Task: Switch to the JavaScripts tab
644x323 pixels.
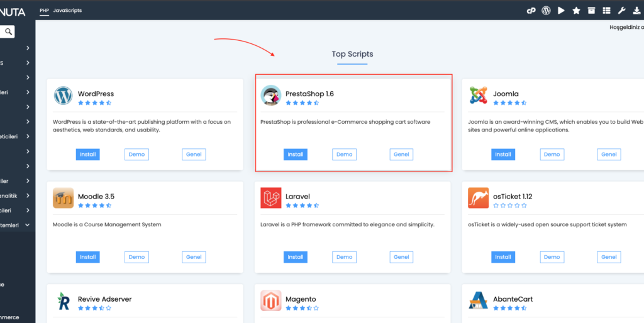Action: (x=67, y=10)
